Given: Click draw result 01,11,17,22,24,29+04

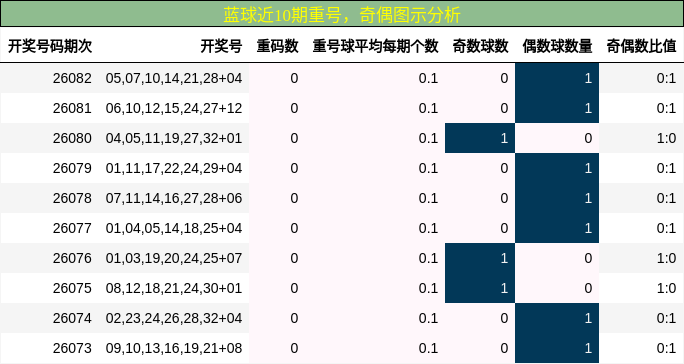Looking at the screenshot, I should pos(174,168).
